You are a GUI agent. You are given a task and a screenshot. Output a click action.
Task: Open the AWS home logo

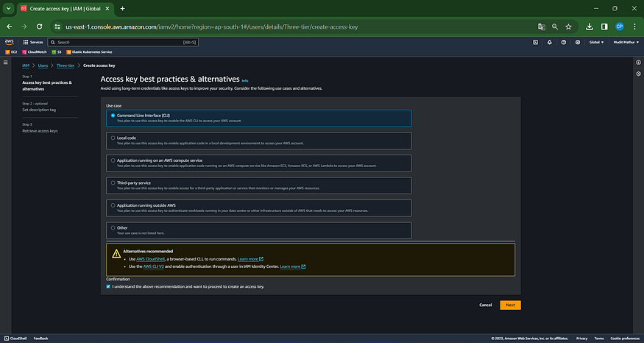click(x=9, y=42)
